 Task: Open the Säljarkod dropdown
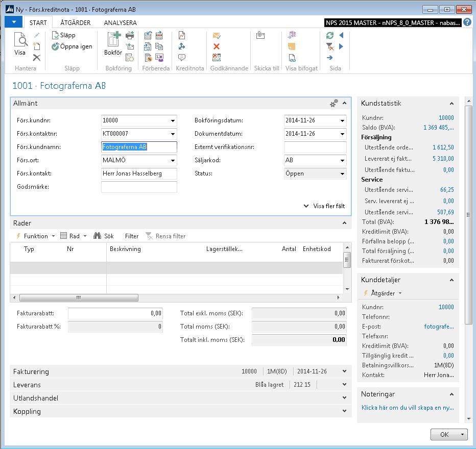click(342, 160)
